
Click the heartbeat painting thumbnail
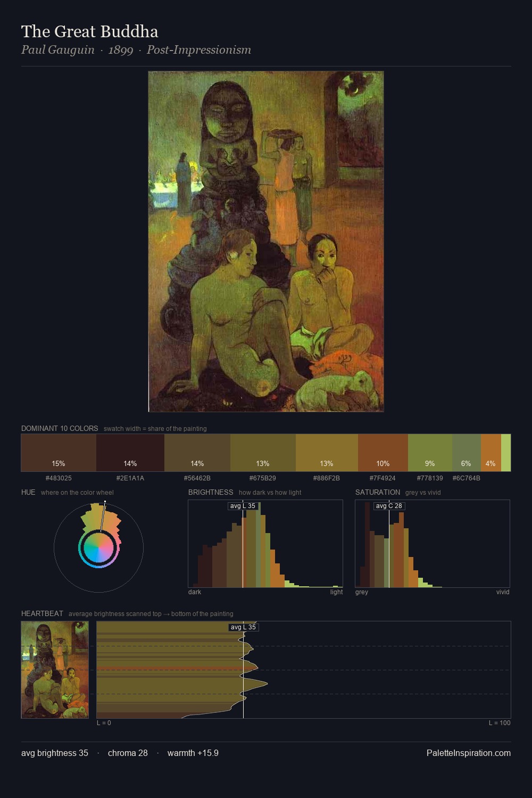click(x=55, y=670)
